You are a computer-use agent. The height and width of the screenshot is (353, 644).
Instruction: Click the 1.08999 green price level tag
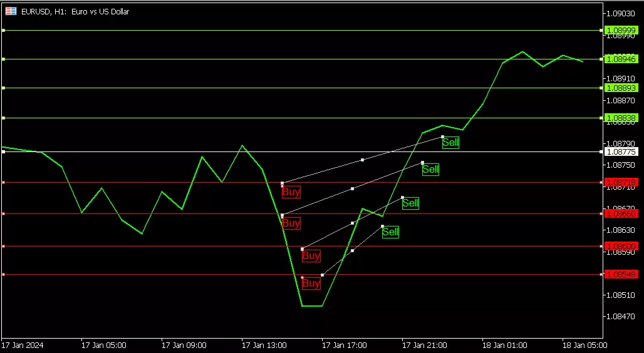coord(621,30)
